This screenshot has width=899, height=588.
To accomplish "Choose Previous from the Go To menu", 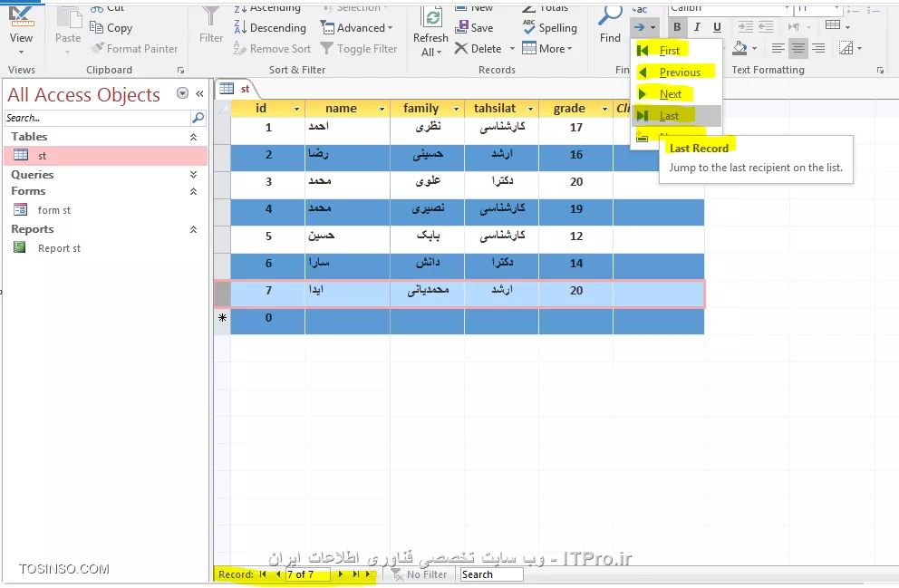I will (679, 72).
